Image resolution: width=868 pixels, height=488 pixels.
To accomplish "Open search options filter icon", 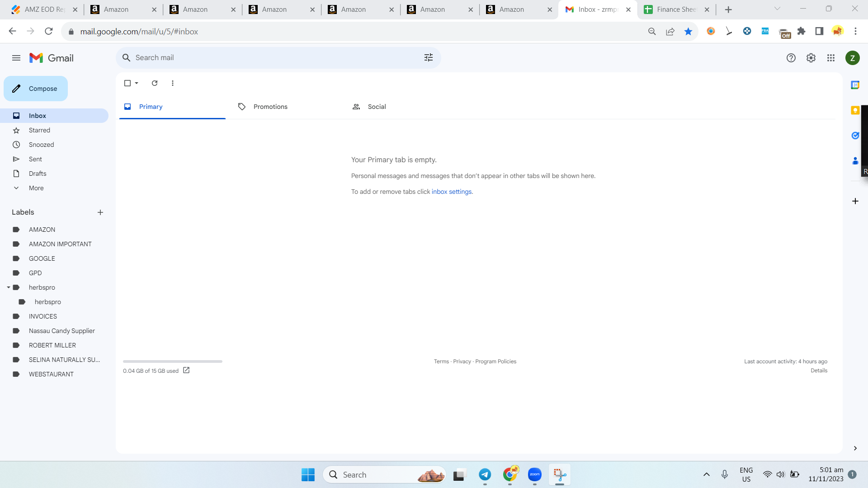I will click(x=428, y=58).
